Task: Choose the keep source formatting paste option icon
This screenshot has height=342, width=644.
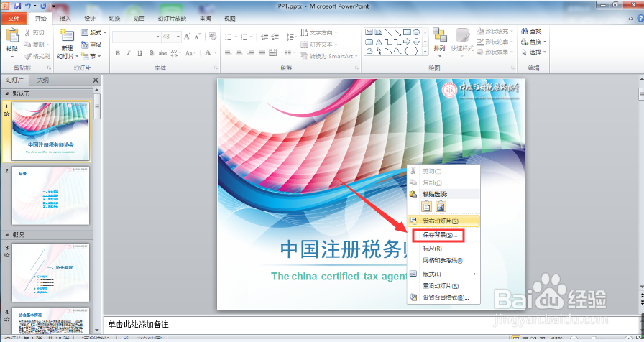Action: pos(427,206)
